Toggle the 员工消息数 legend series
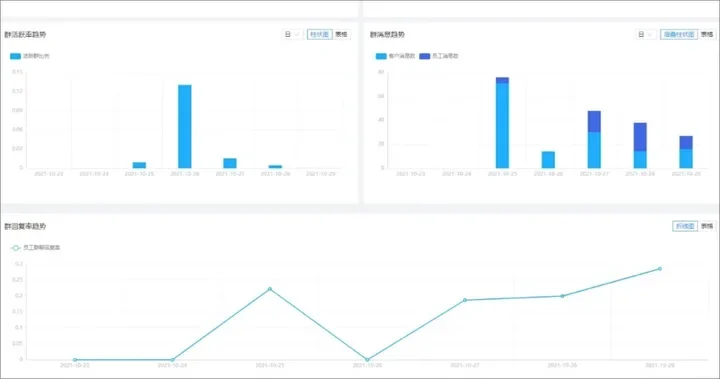 pos(439,56)
